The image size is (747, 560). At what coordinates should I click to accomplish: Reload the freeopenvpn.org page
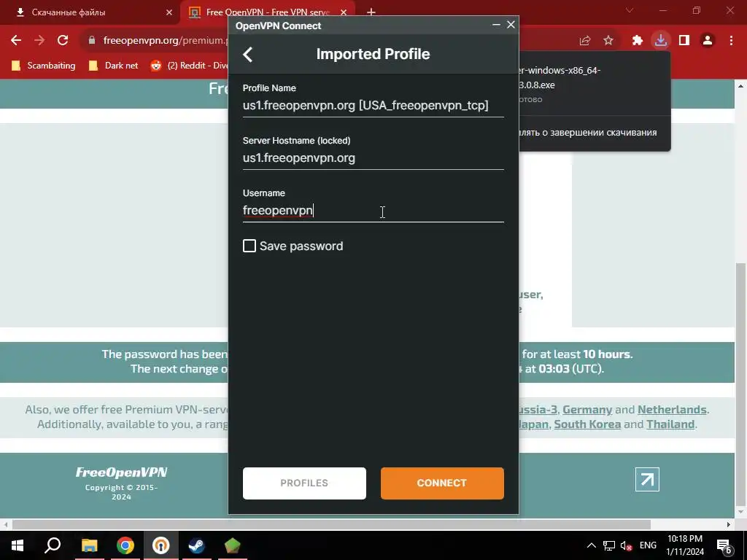(63, 41)
